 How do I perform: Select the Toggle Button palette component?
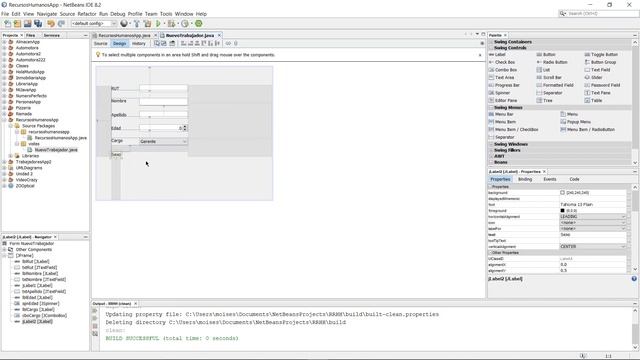click(601, 54)
